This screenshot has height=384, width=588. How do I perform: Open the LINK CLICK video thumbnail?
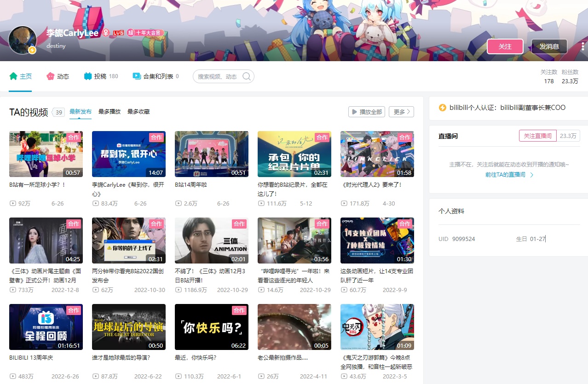pos(377,154)
